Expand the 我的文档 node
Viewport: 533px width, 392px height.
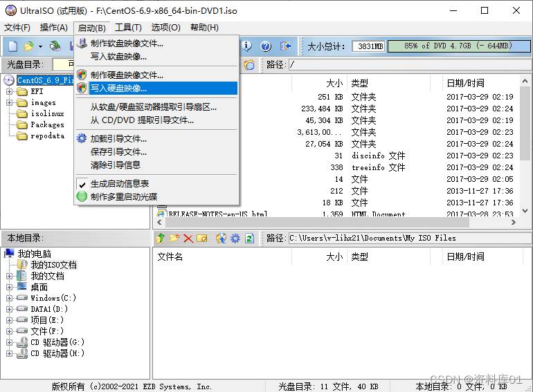(9, 276)
